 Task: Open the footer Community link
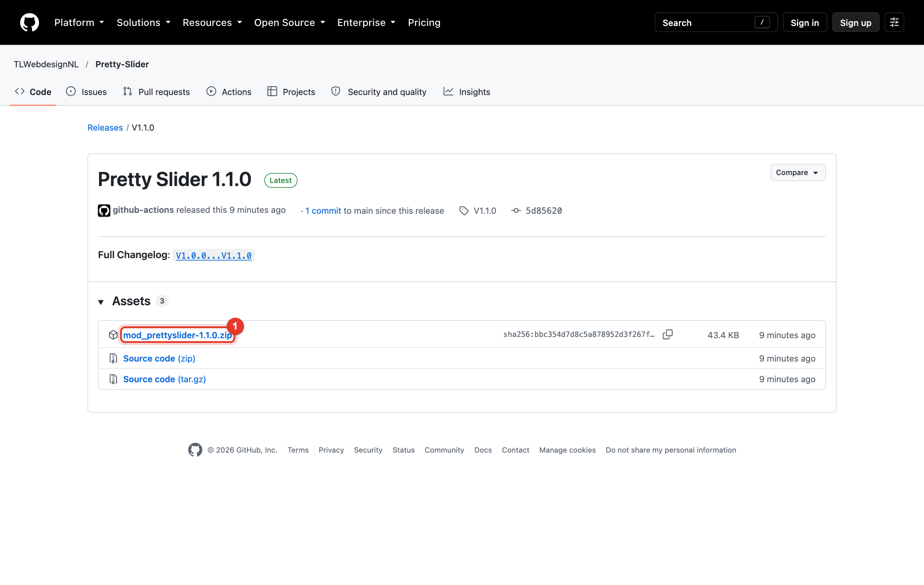pos(444,450)
